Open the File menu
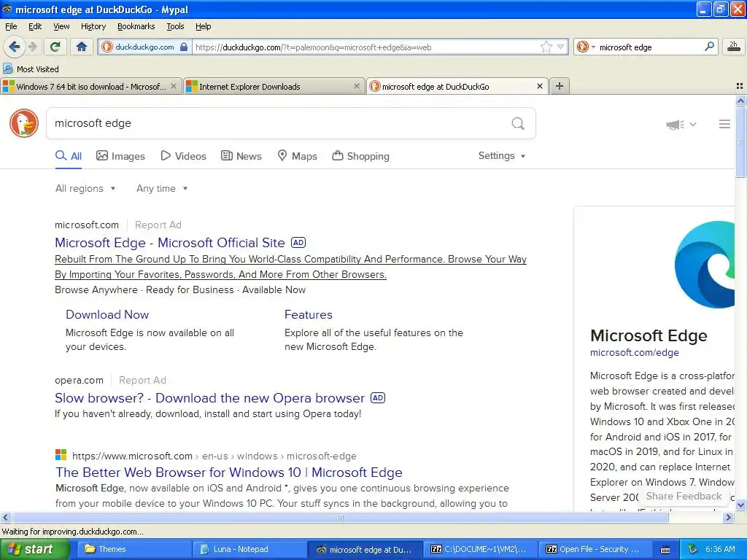The height and width of the screenshot is (560, 747). pos(11,26)
